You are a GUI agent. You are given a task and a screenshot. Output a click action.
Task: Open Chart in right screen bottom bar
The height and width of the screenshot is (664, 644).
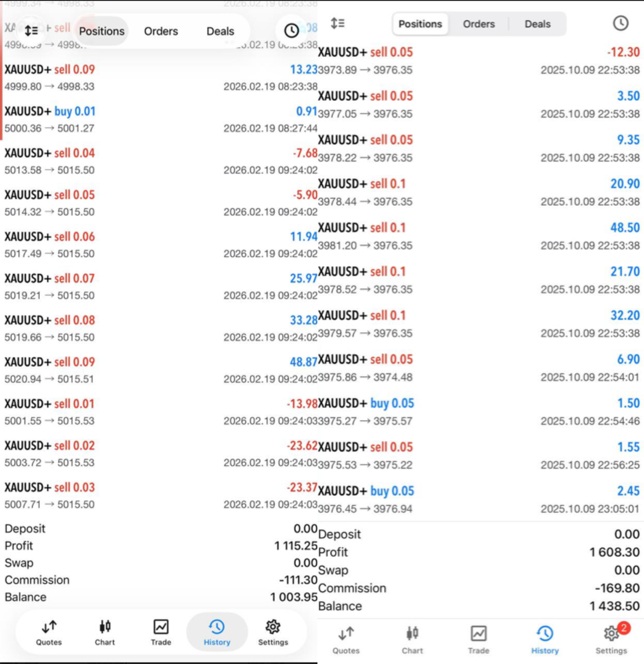tap(412, 640)
